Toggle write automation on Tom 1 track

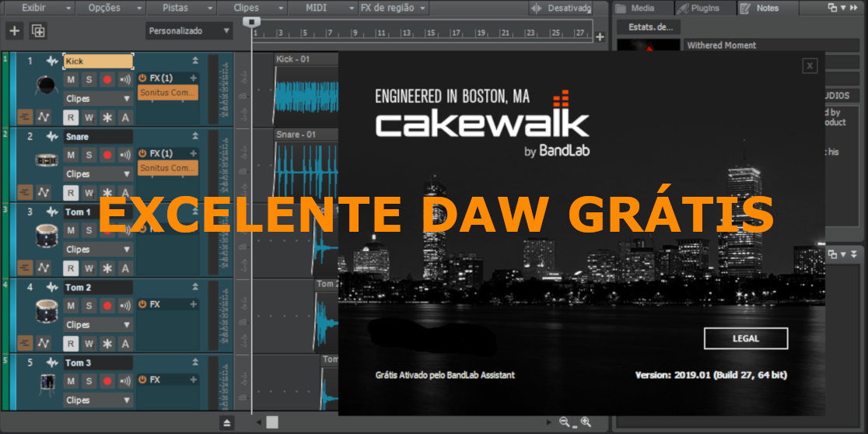pos(89,268)
